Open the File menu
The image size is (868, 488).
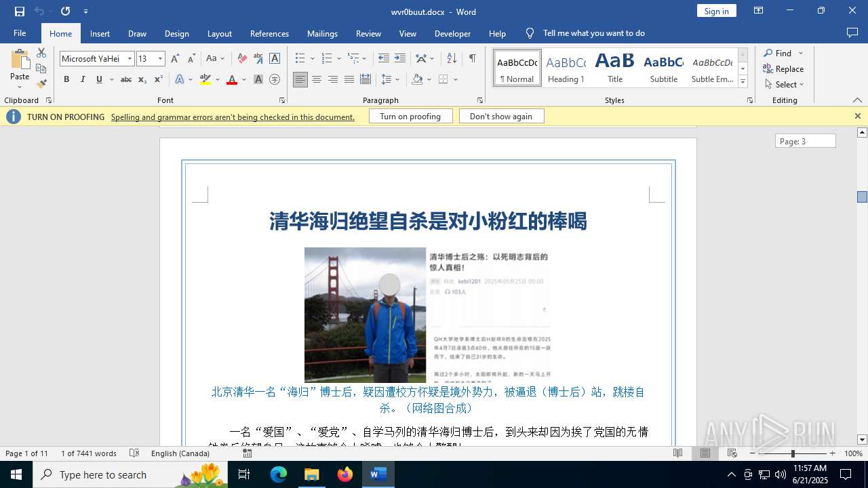[x=20, y=33]
